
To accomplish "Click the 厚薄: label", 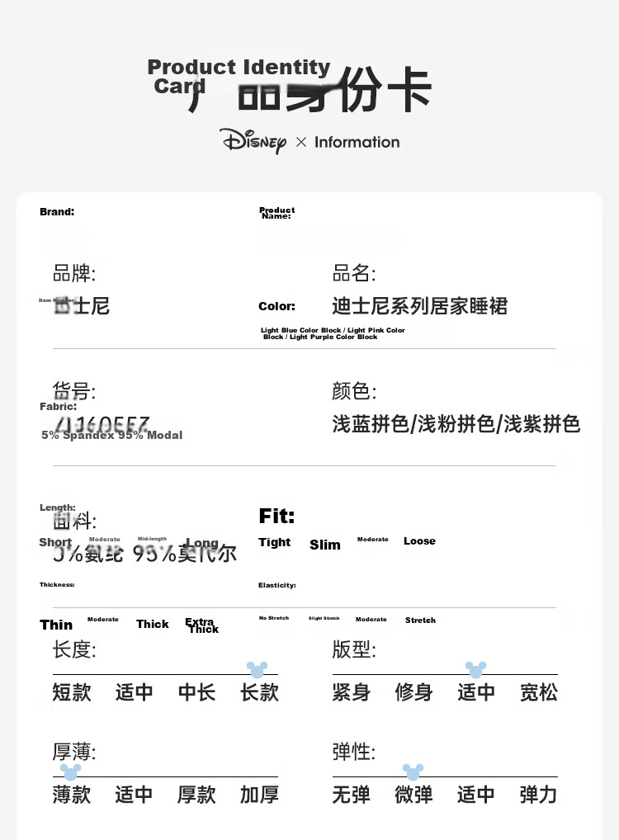I will tap(74, 753).
